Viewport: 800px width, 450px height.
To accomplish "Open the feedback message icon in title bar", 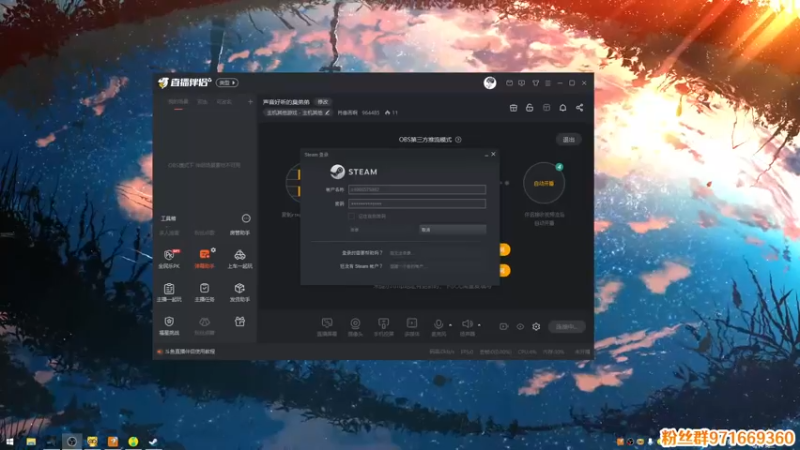I will click(x=521, y=83).
